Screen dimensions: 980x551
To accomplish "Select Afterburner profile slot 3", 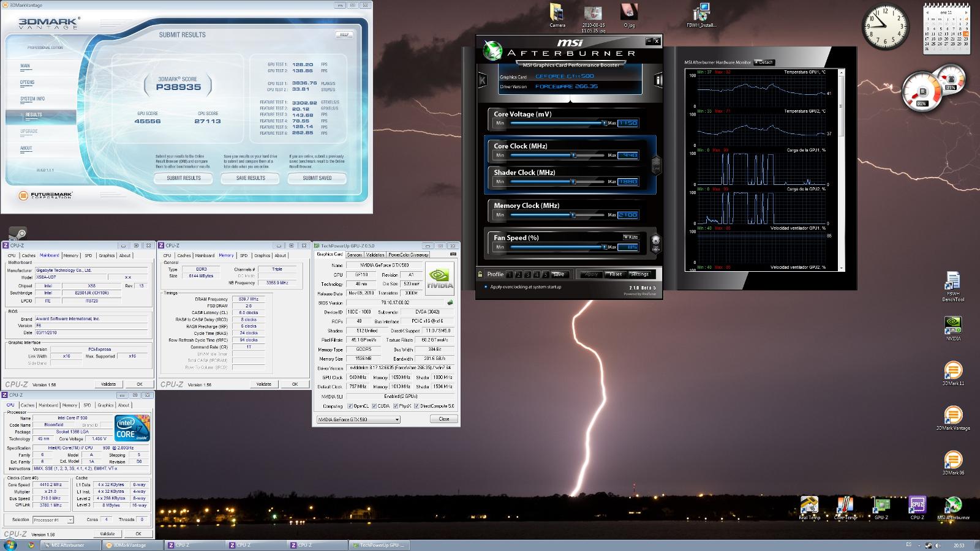I will [x=528, y=275].
